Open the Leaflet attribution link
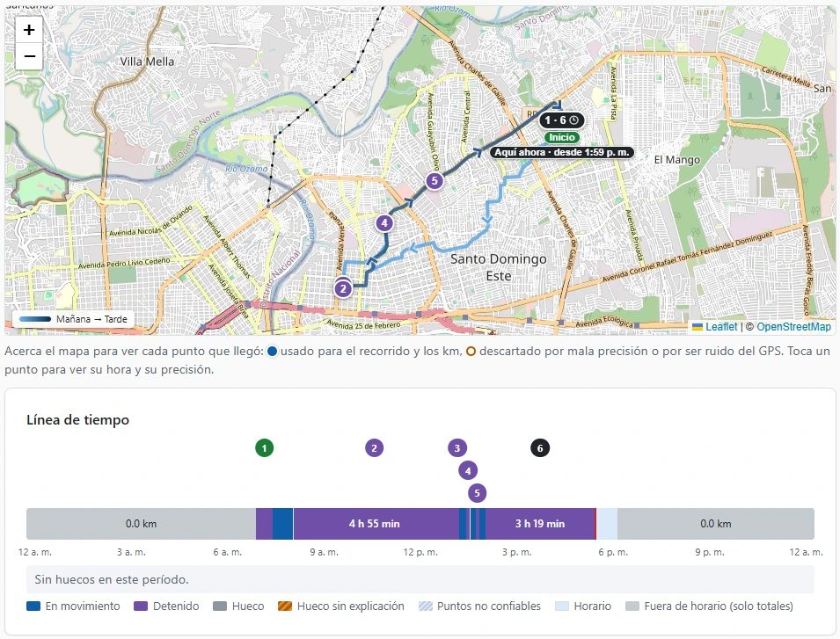Screen dimensions: 840x639 721,326
